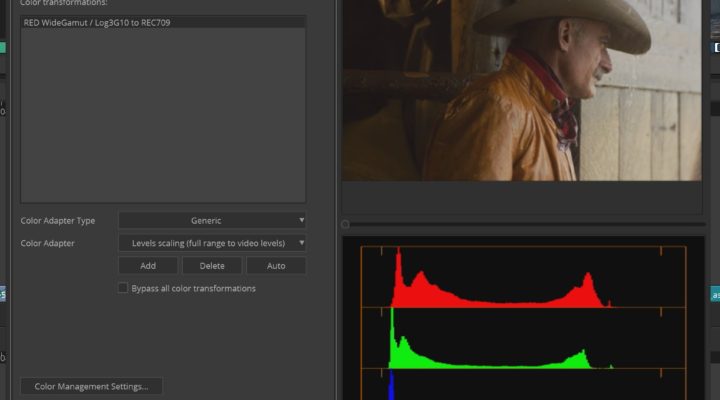
Task: Click the Auto button
Action: (x=276, y=265)
